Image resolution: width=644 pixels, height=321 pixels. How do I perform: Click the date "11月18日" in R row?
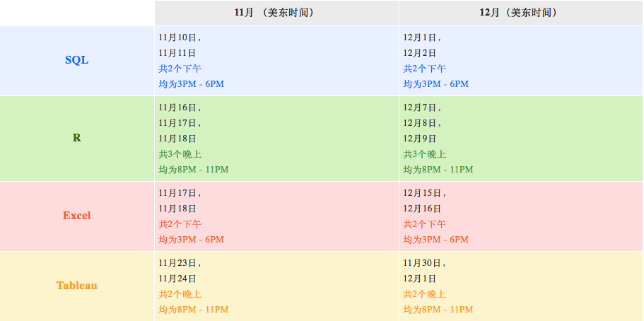[177, 139]
